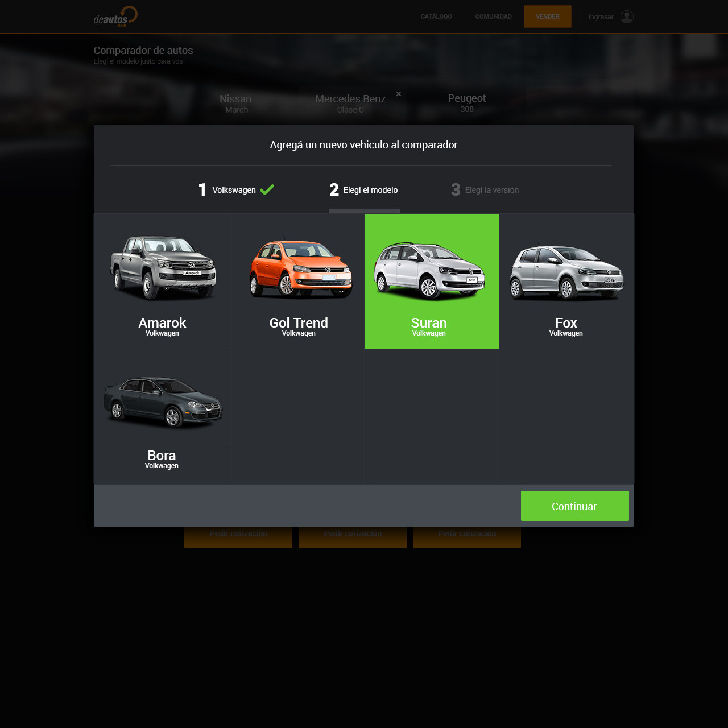Click the deautos logo

click(x=115, y=16)
